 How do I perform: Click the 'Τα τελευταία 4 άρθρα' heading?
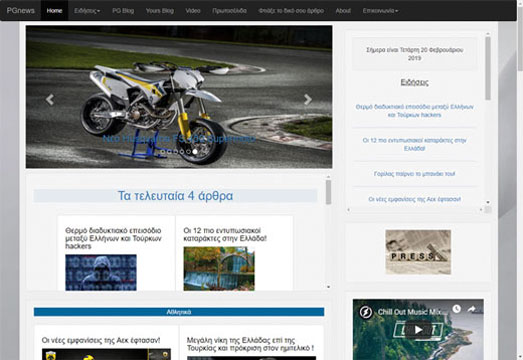click(x=175, y=196)
